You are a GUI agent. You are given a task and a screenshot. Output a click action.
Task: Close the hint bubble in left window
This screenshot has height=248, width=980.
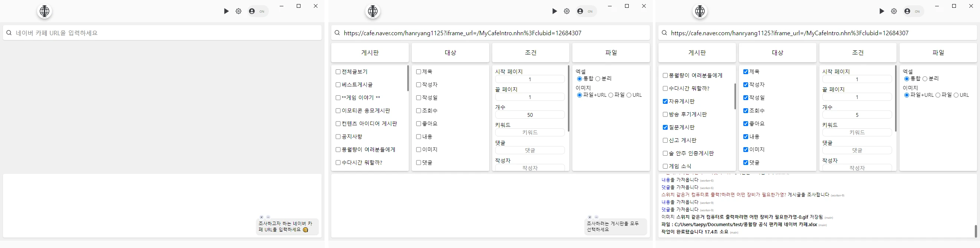(262, 217)
